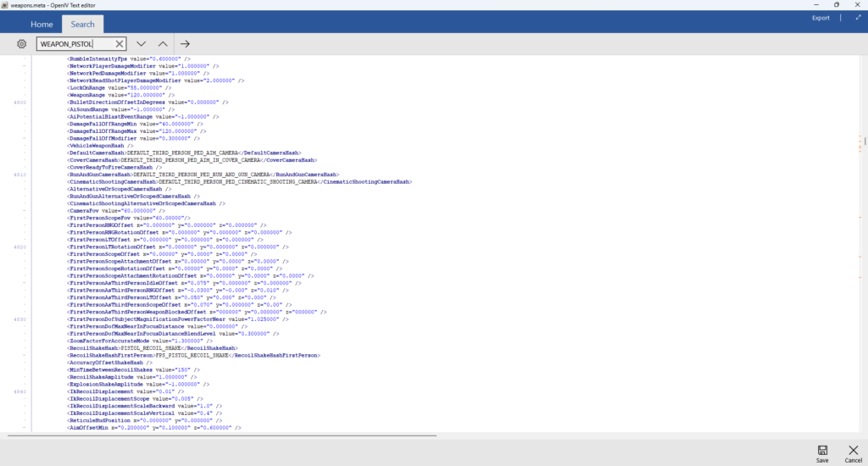Click the right arrow search button

(185, 44)
